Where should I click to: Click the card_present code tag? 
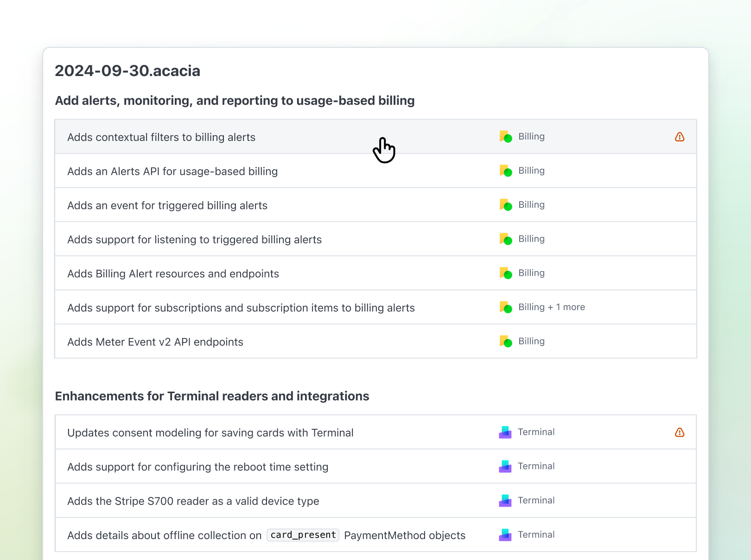303,535
